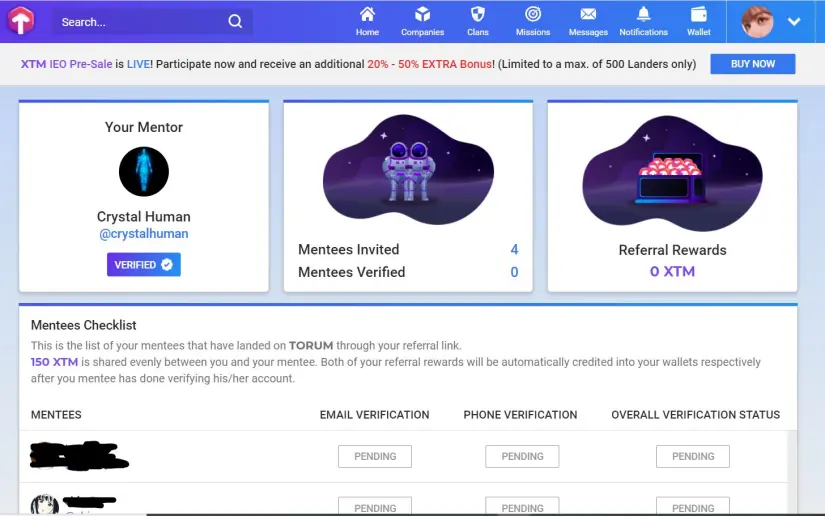Click Crystal Human mentor avatar
The height and width of the screenshot is (516, 825).
(144, 171)
